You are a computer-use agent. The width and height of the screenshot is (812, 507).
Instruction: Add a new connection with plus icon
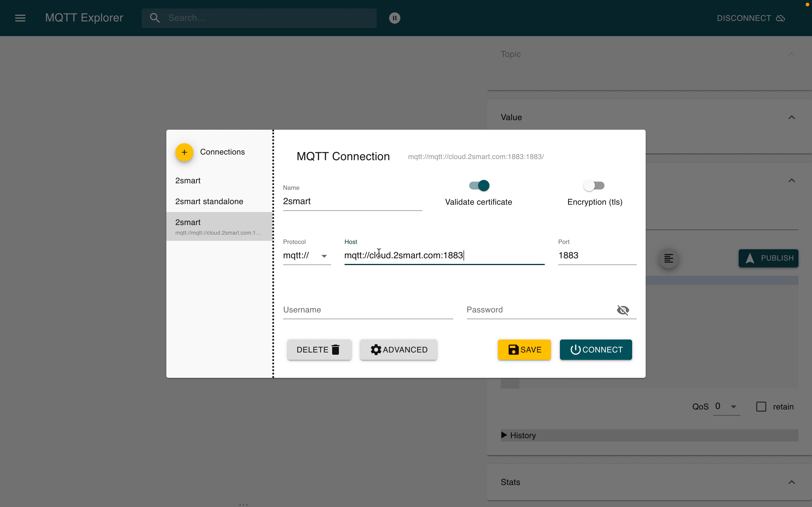coord(184,152)
